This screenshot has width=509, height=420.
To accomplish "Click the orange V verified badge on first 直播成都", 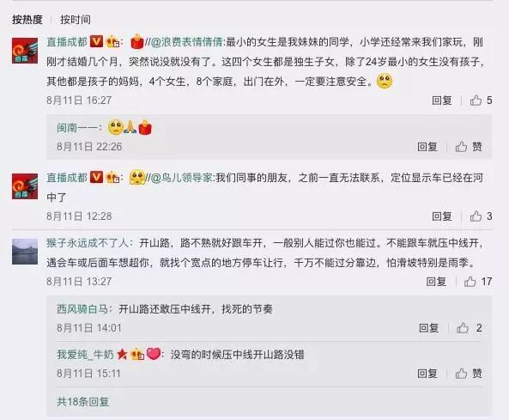I will [96, 41].
